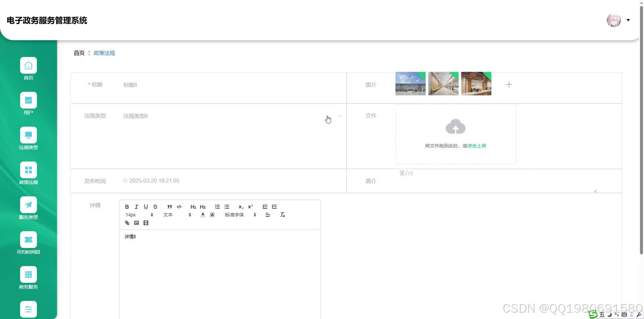The width and height of the screenshot is (644, 319).
Task: Insert an unordered bullet list
Action: pos(227,207)
